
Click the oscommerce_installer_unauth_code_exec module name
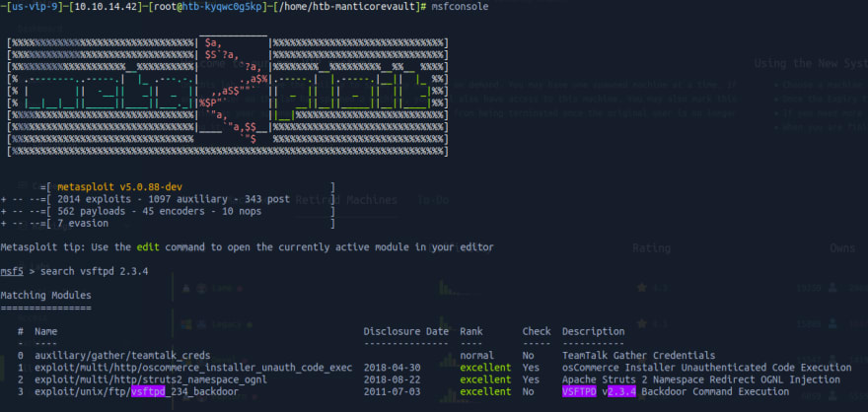(193, 368)
